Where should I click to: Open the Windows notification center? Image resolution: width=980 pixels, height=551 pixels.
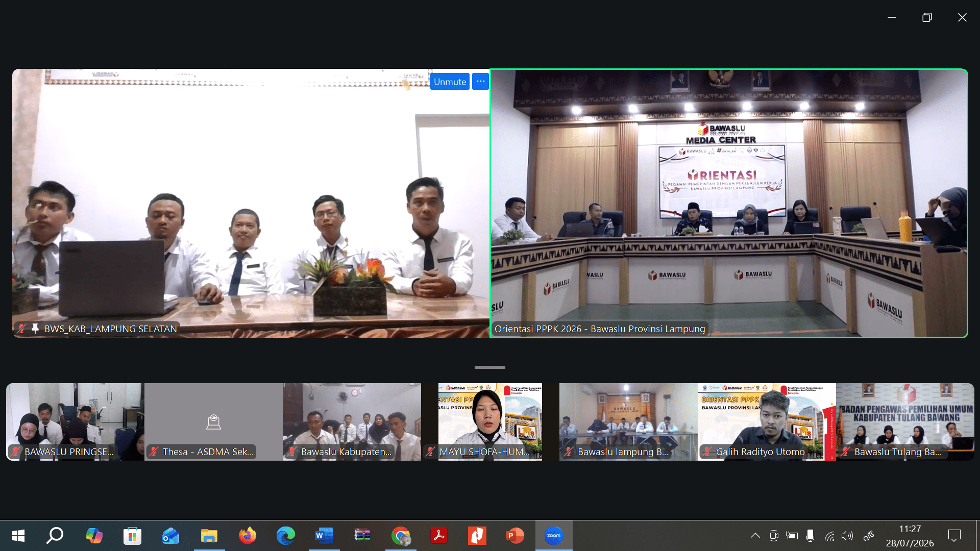click(x=954, y=536)
